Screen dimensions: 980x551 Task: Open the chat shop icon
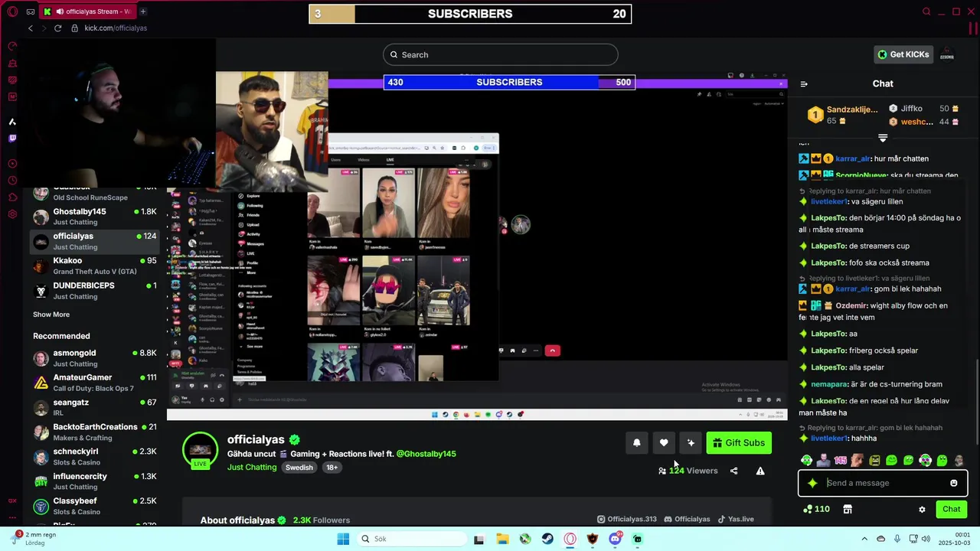pos(848,509)
